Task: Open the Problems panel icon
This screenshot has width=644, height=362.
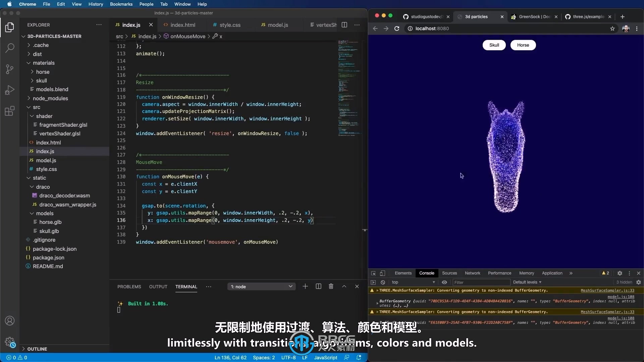Action: point(129,287)
